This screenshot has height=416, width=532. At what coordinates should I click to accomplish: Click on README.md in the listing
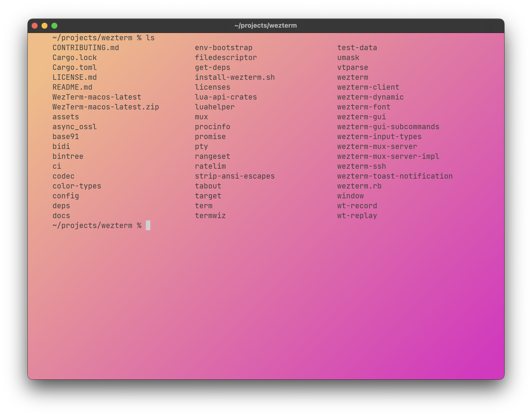(x=72, y=87)
